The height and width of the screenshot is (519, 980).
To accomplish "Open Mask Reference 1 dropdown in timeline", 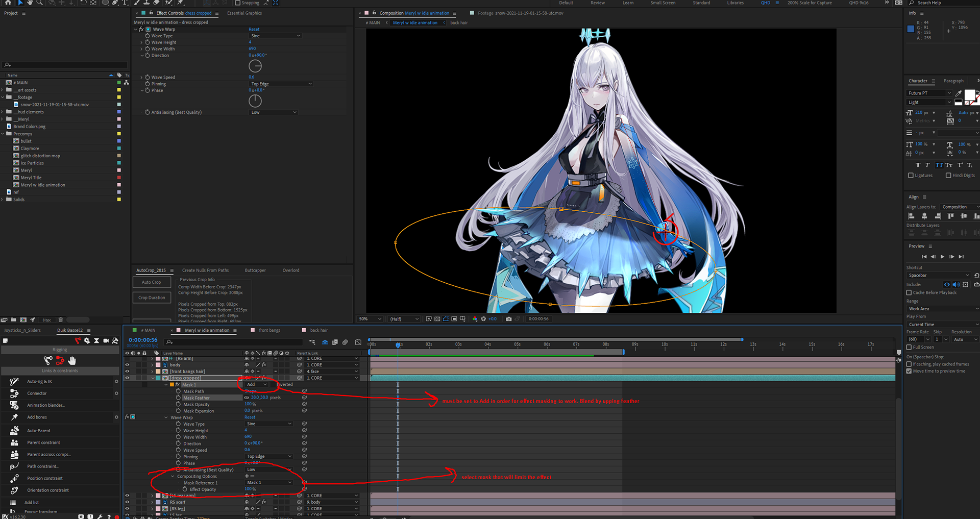I will [268, 483].
